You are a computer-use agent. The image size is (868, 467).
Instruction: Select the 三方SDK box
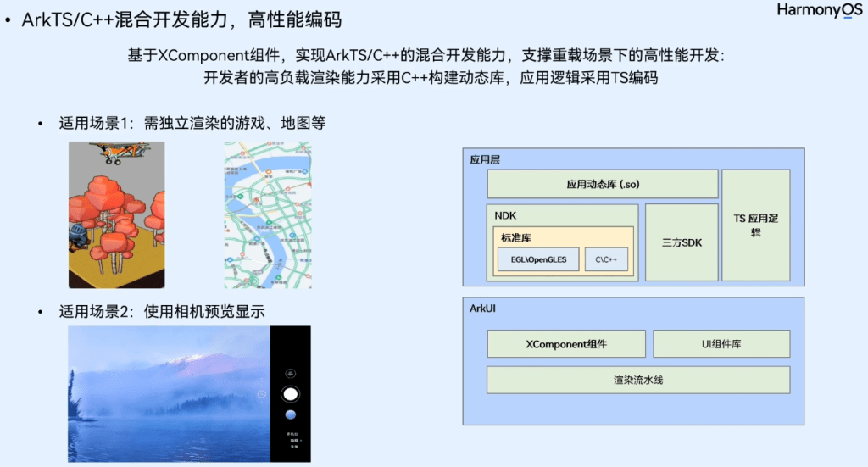click(x=681, y=242)
